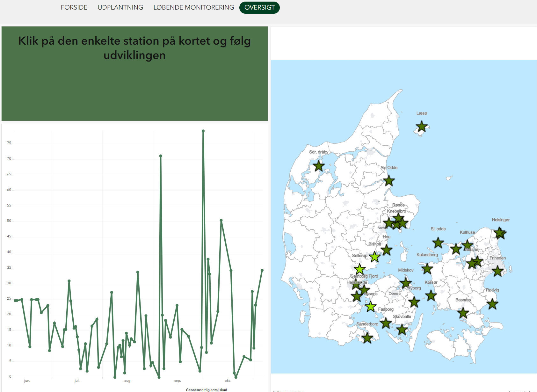
Task: Switch to LØBENDE MONITORERING tab
Action: tap(193, 7)
